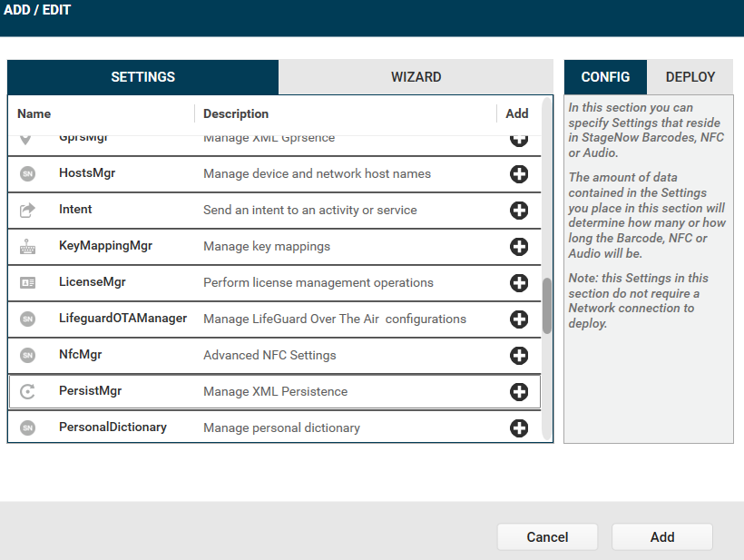Image resolution: width=744 pixels, height=560 pixels.
Task: Add PersonalDictionary using plus icon
Action: (519, 428)
